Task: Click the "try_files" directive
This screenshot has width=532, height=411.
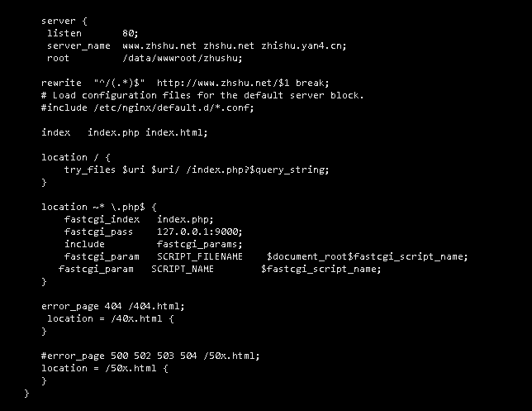Action: pyautogui.click(x=90, y=170)
